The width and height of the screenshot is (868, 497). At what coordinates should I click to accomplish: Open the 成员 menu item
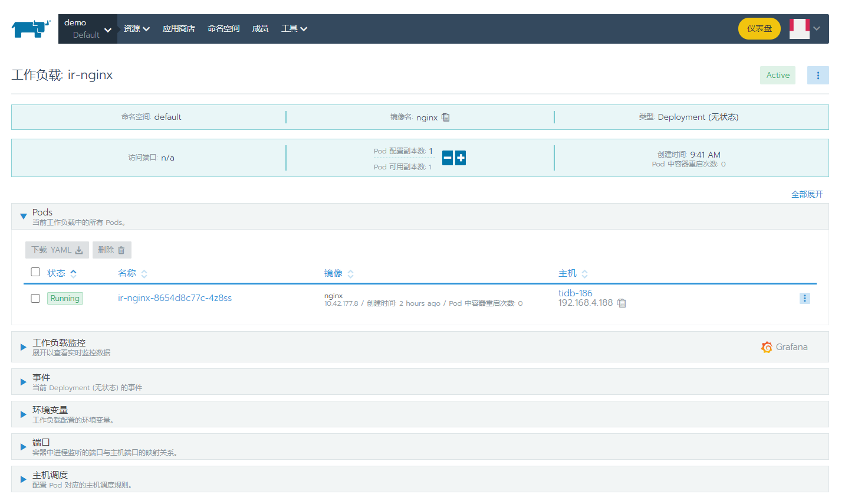tap(260, 28)
